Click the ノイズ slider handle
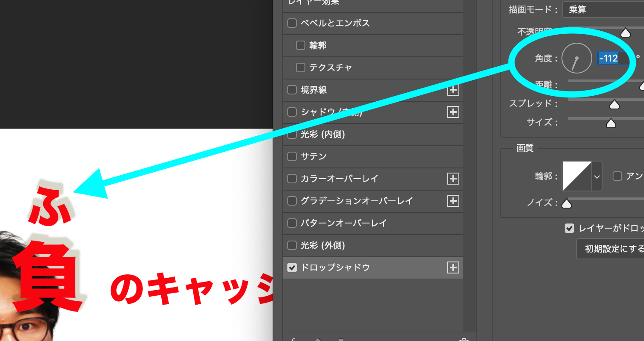The height and width of the screenshot is (341, 644). [x=567, y=203]
